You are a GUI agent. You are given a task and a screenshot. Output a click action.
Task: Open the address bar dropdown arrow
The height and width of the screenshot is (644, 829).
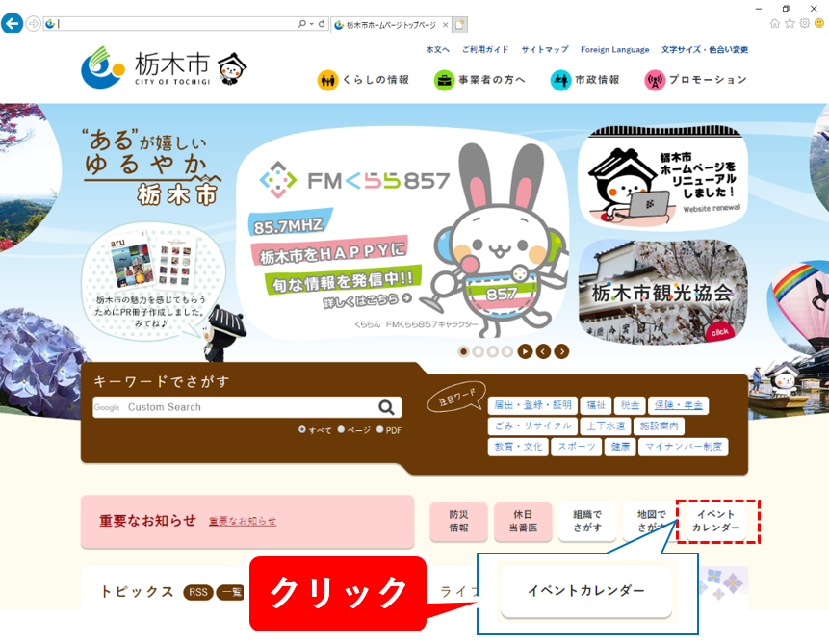click(312, 24)
